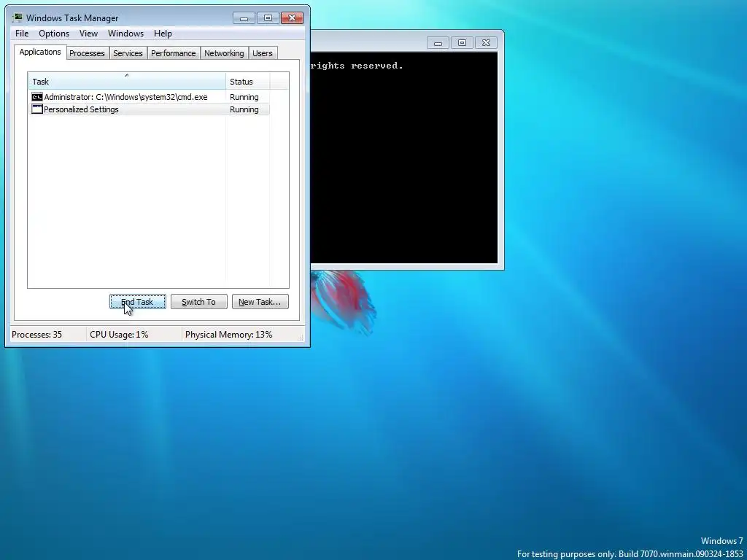Click the cmd.exe icon in task list
747x560 pixels.
pos(37,97)
